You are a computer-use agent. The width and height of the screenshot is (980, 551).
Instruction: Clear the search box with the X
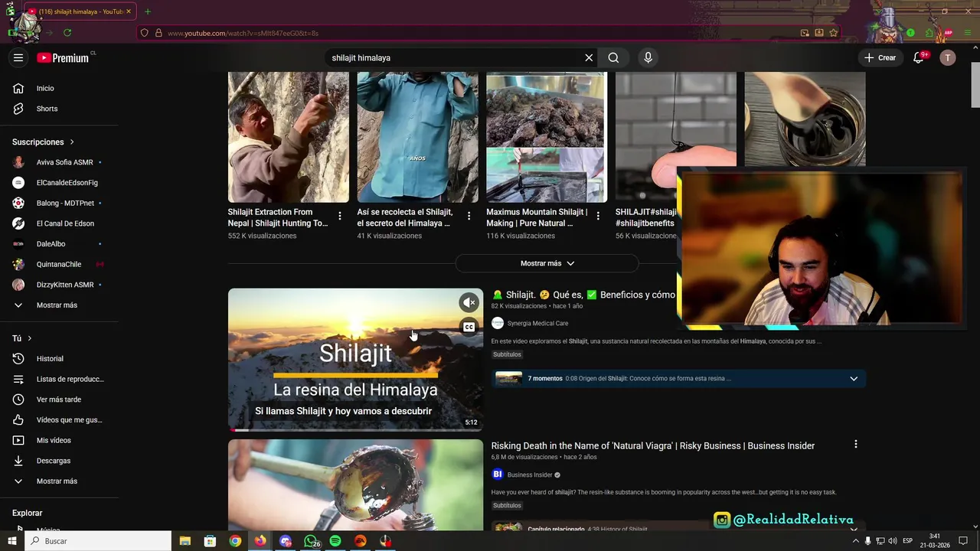tap(589, 57)
